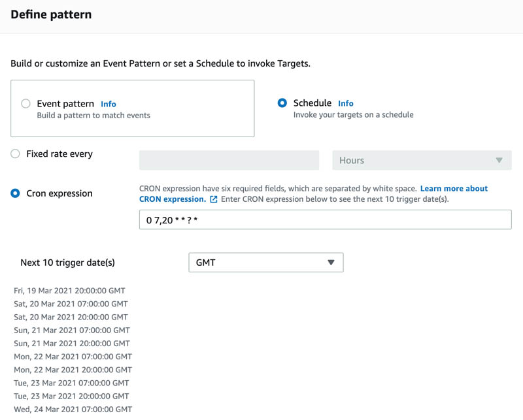Viewport: 523px width, 420px height.
Task: Select the Event pattern radio button
Action: [25, 103]
